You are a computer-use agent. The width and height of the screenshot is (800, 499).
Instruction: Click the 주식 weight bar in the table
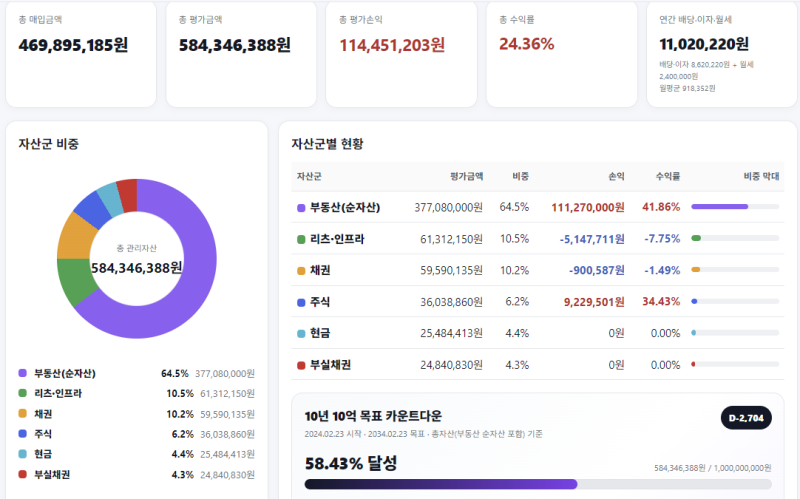(x=735, y=302)
